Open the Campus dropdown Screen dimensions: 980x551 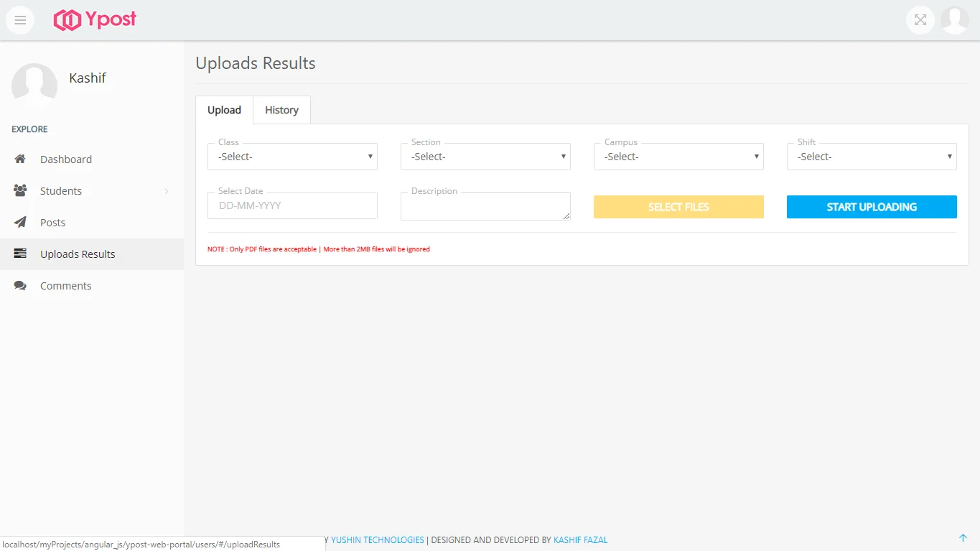[x=678, y=157]
